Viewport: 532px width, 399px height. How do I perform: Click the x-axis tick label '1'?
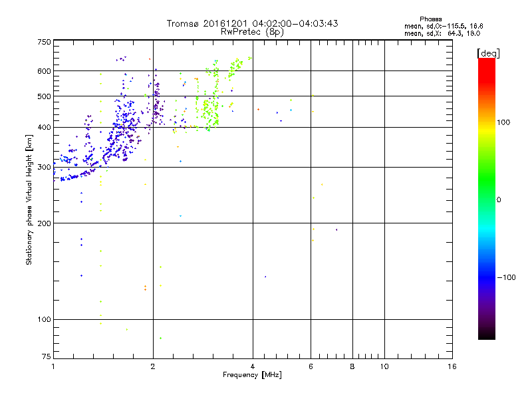coord(53,366)
